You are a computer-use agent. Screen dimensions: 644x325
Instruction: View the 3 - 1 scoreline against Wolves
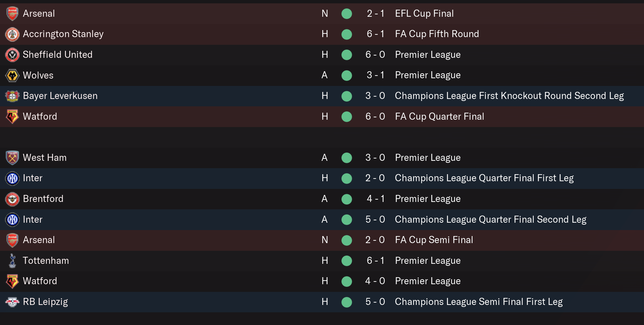pyautogui.click(x=375, y=75)
